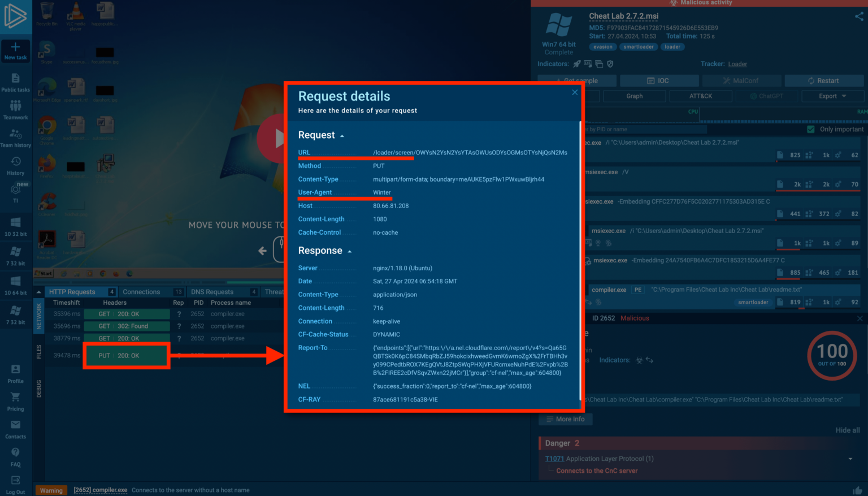
Task: Click the share icon for the task
Action: tap(859, 16)
